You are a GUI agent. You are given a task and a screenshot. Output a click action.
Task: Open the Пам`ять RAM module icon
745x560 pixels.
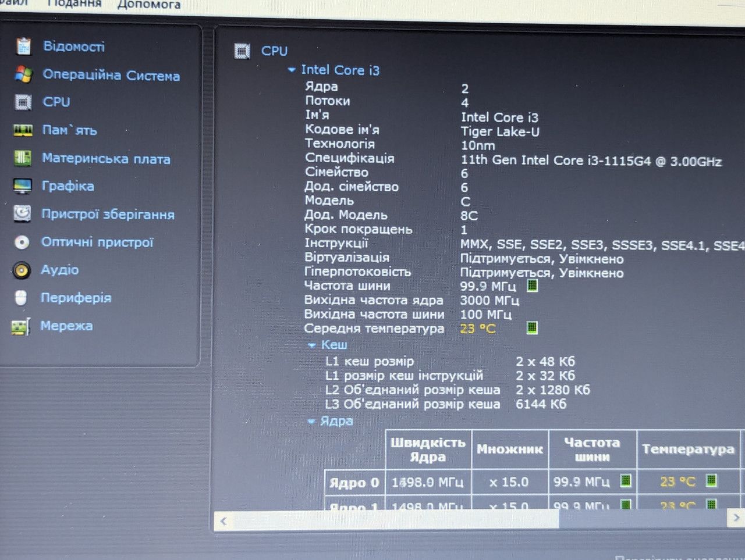click(23, 130)
